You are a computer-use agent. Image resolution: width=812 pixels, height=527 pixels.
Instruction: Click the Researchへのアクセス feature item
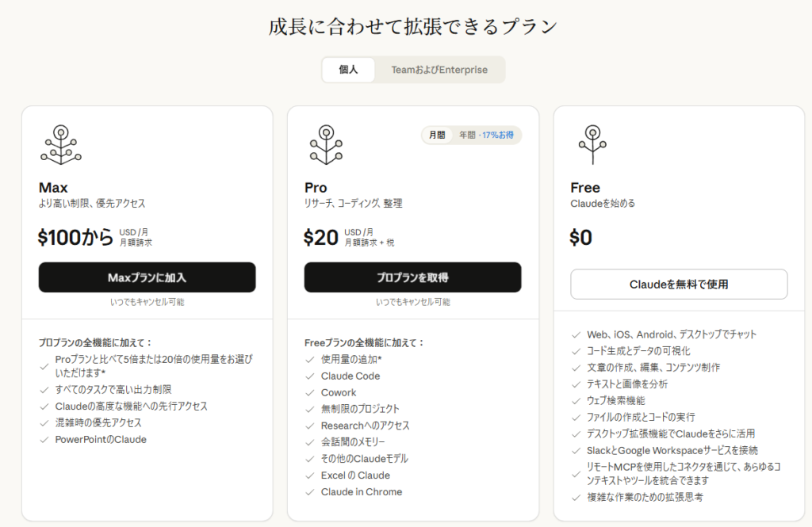point(365,426)
